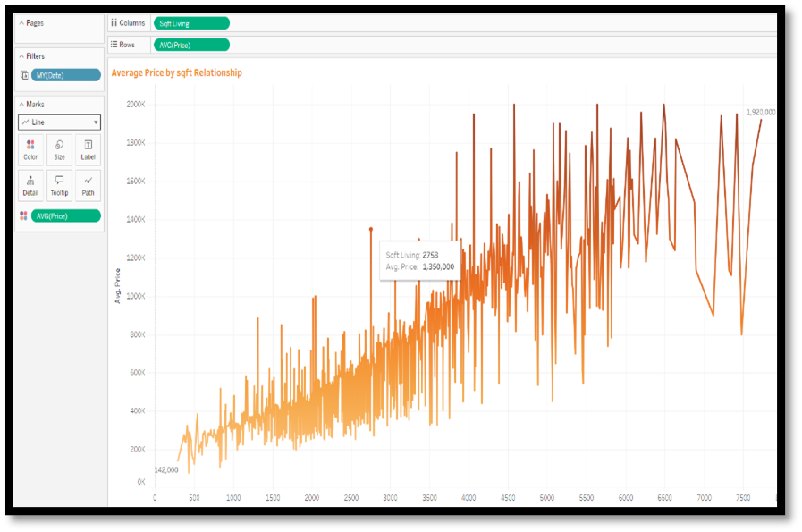Open the Color marks card
This screenshot has width=802, height=532.
(x=30, y=149)
